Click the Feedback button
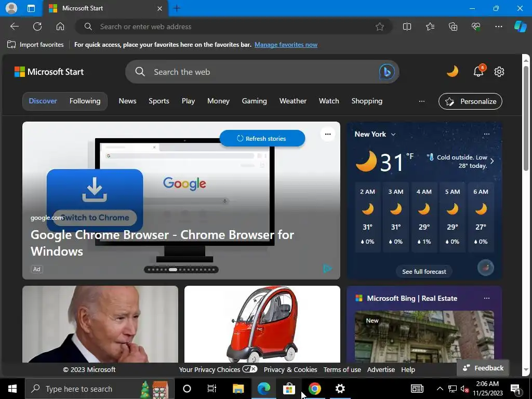Viewport: 532px width, 399px height. click(x=483, y=368)
